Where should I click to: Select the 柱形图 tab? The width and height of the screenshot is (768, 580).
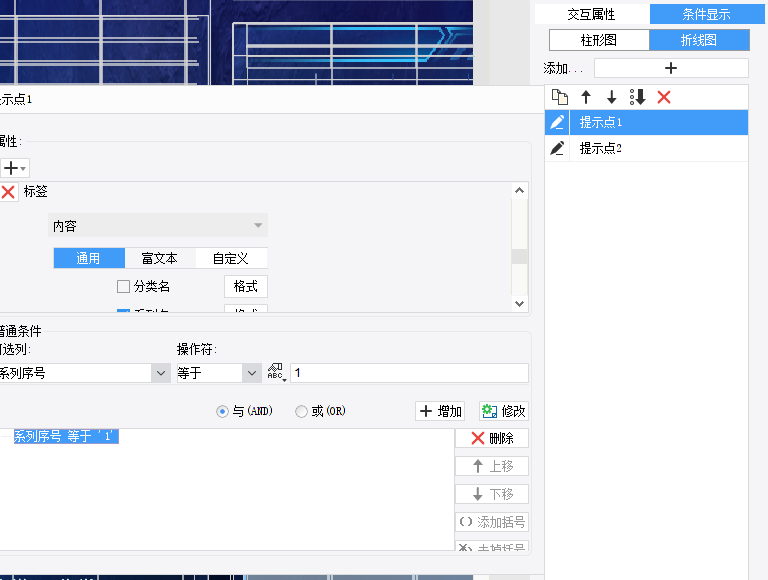pos(599,40)
